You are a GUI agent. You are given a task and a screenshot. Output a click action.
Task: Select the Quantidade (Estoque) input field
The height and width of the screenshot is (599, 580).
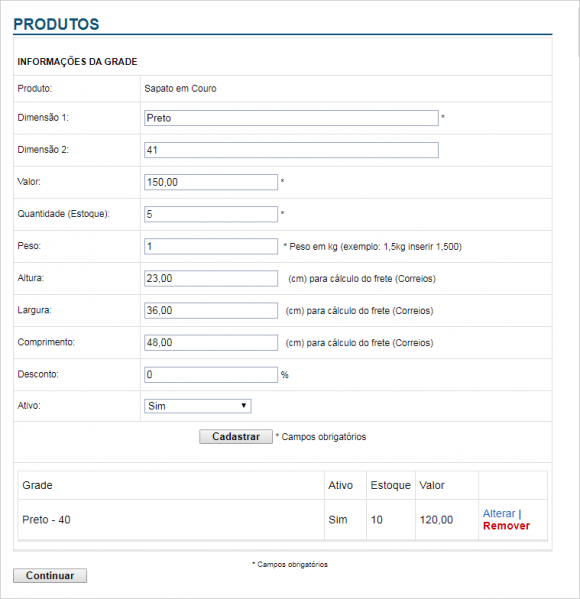point(211,214)
